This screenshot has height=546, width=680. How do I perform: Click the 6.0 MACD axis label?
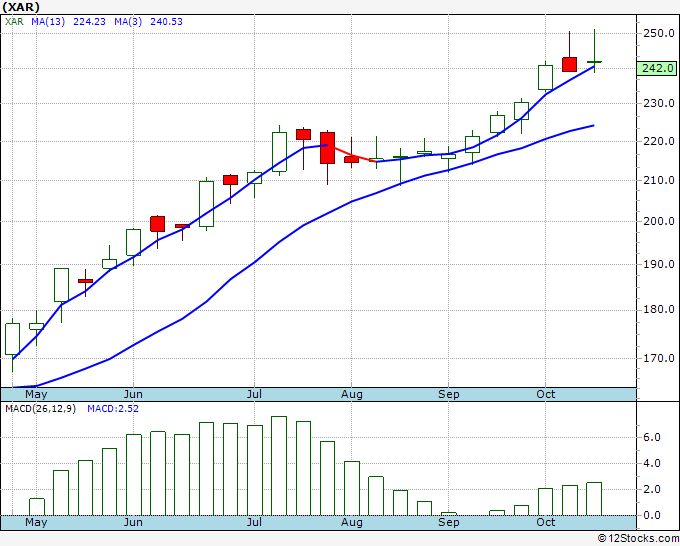click(x=651, y=438)
